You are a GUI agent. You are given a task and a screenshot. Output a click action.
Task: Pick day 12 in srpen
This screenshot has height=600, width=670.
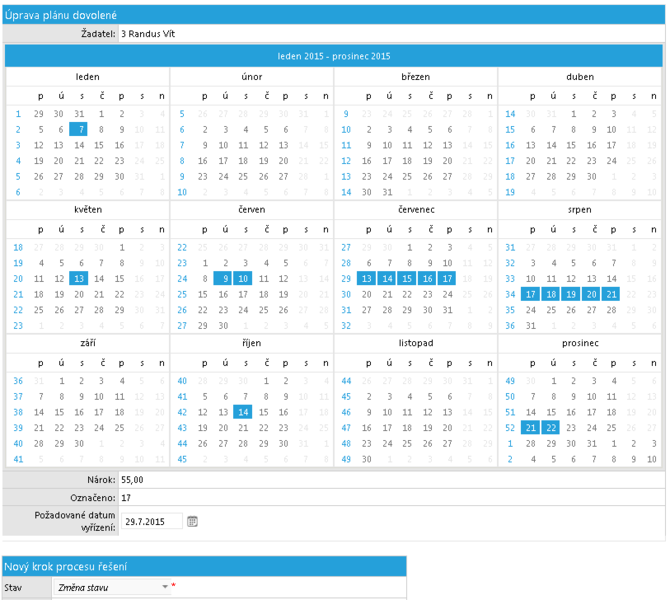click(x=571, y=279)
